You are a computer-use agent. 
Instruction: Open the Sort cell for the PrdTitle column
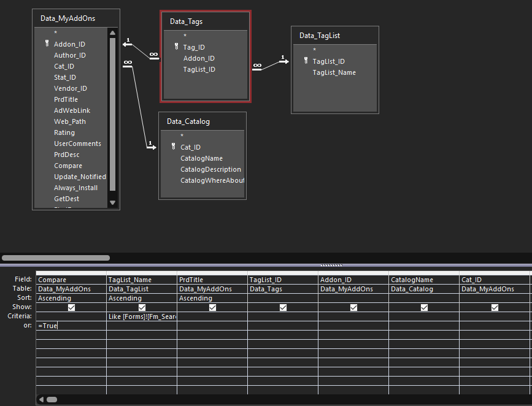[x=212, y=298]
